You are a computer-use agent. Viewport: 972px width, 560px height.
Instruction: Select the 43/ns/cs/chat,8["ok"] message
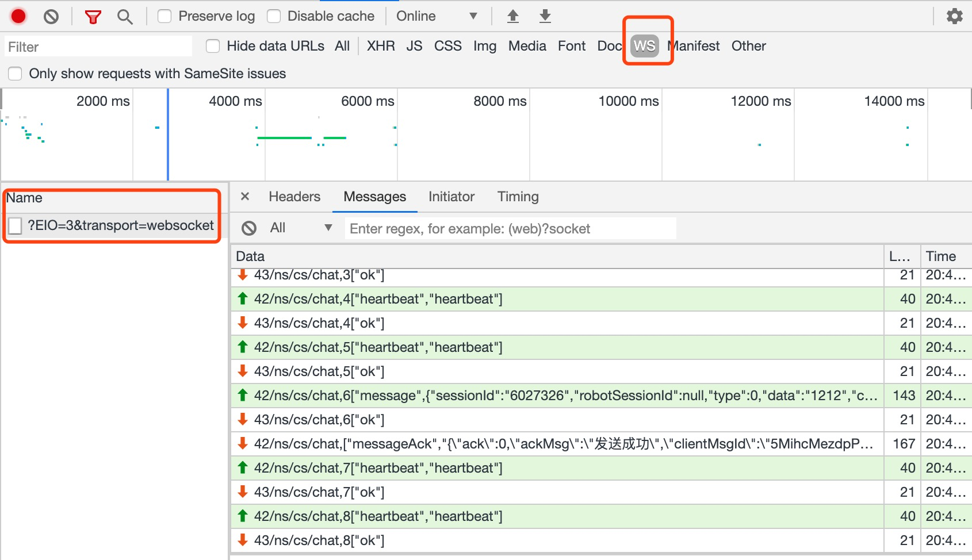(557, 540)
